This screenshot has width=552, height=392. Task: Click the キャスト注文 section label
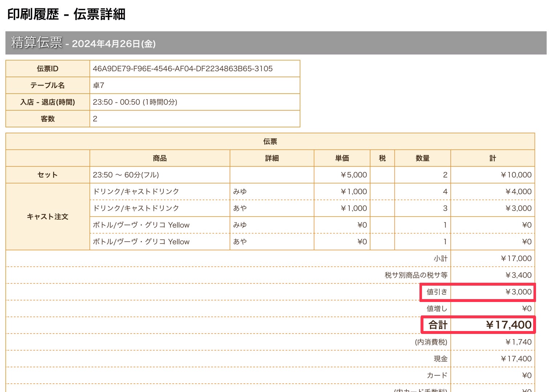pos(48,216)
